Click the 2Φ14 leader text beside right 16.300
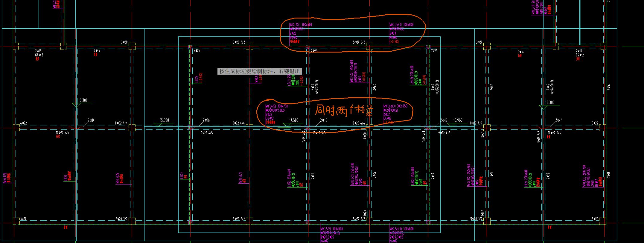This screenshot has height=243, width=644. (559, 120)
